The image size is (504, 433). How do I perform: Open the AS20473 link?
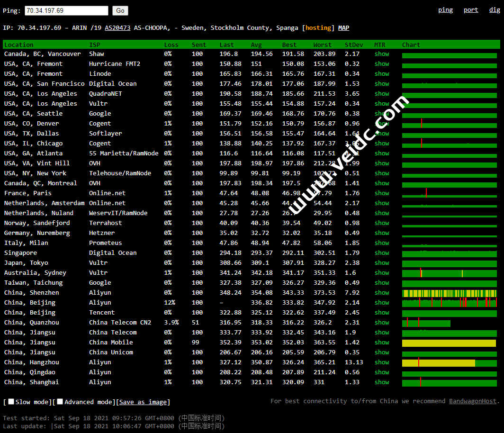click(117, 28)
